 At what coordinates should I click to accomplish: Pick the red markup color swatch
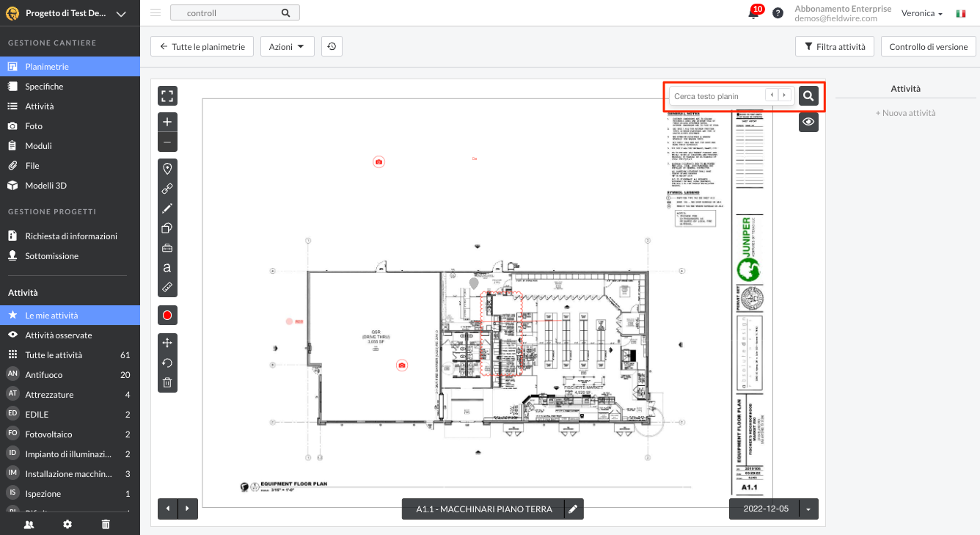pos(167,316)
